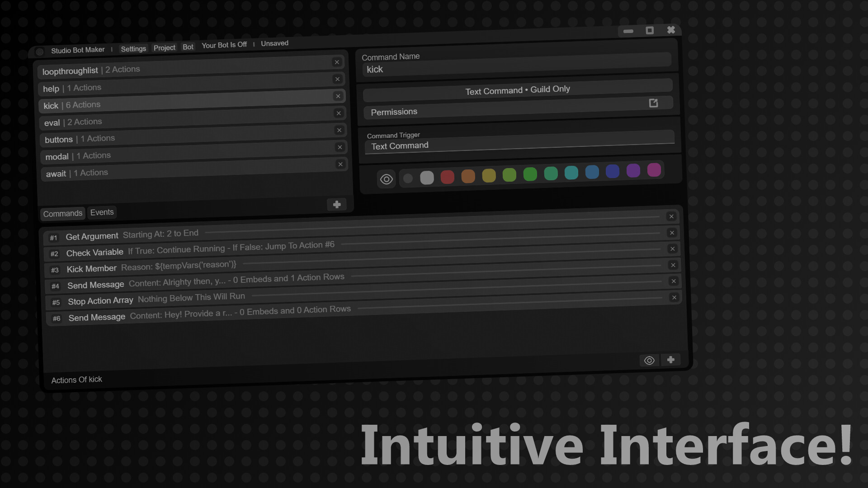Choose the dark blue color swatch
The image size is (868, 488).
tap(613, 171)
